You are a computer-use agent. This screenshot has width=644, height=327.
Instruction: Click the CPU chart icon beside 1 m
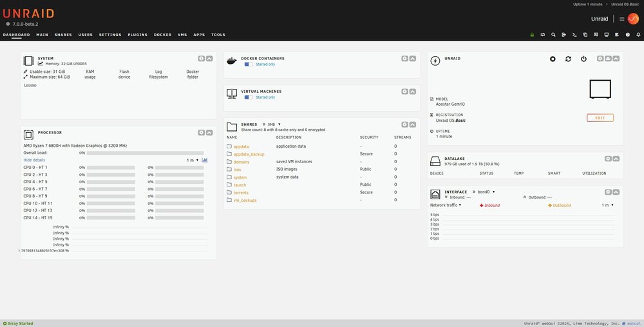[205, 160]
